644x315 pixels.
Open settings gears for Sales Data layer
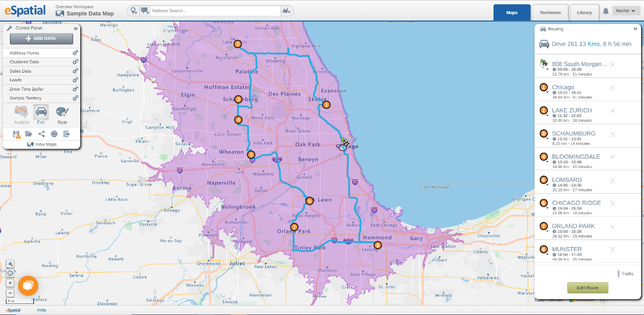coord(75,71)
